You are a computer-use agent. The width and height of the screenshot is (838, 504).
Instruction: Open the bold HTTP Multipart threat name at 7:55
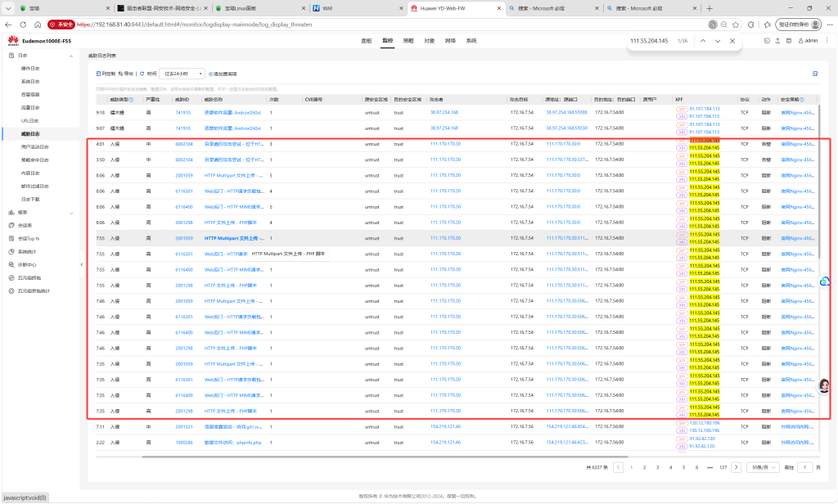pyautogui.click(x=234, y=238)
